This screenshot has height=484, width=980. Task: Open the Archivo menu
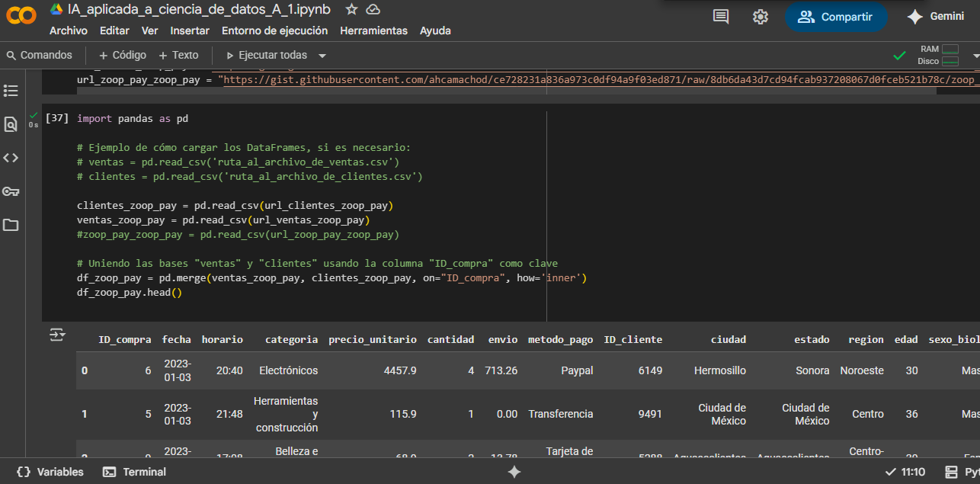[x=69, y=30]
